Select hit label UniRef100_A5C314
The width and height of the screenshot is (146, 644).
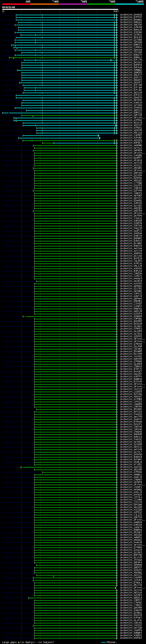[x=131, y=133]
